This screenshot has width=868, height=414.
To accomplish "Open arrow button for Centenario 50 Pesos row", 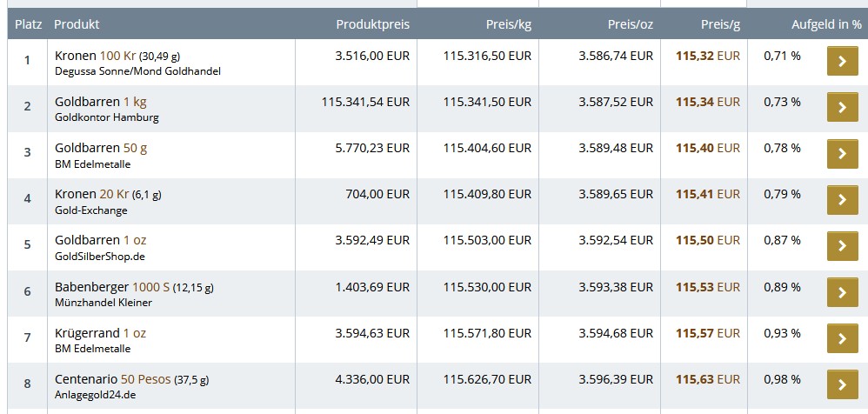I will [x=842, y=384].
